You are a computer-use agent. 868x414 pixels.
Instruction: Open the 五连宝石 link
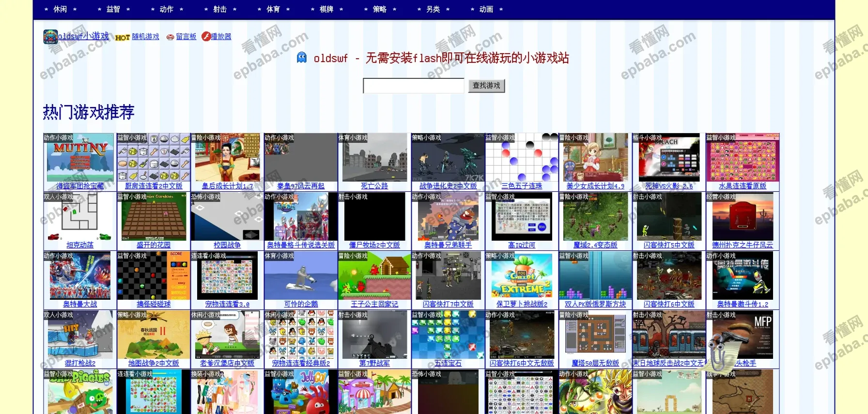pos(448,363)
